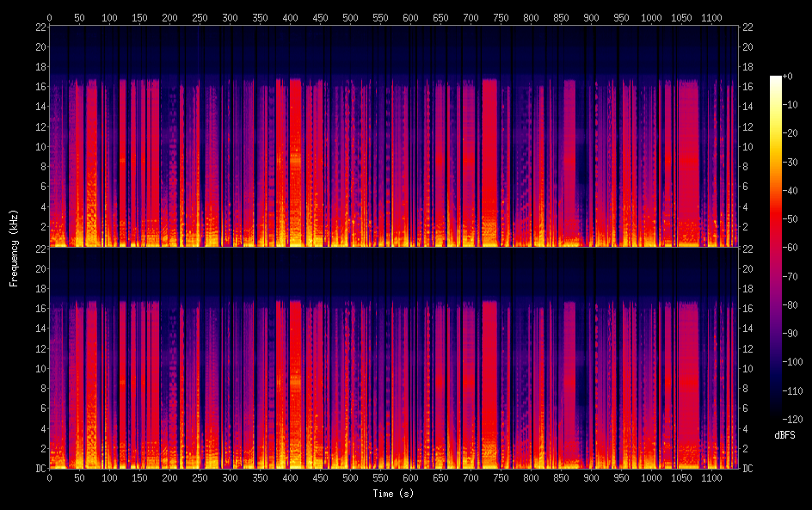Viewport: 812px width, 510px height.
Task: Click the 850 mark on top time axis
Action: 561,17
